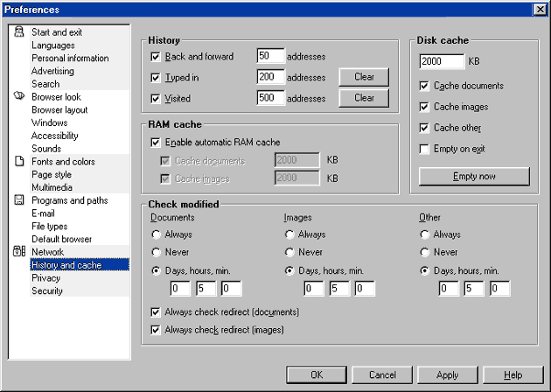Apply the preference changes
Viewport: 551px width, 392px height.
click(x=447, y=374)
